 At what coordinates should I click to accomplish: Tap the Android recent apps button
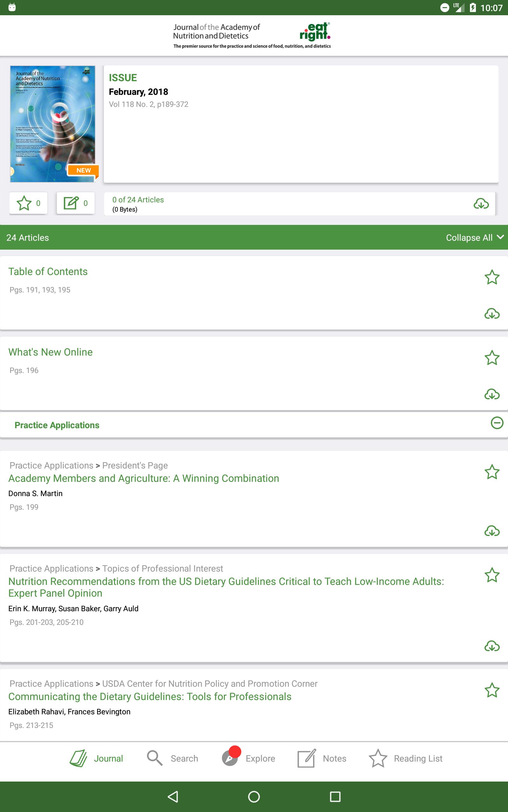pos(335,796)
